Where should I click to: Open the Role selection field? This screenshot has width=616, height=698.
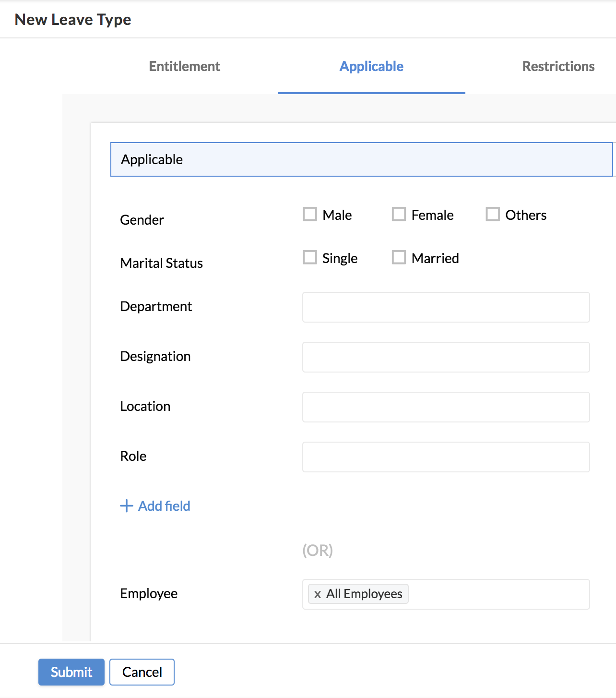[446, 457]
